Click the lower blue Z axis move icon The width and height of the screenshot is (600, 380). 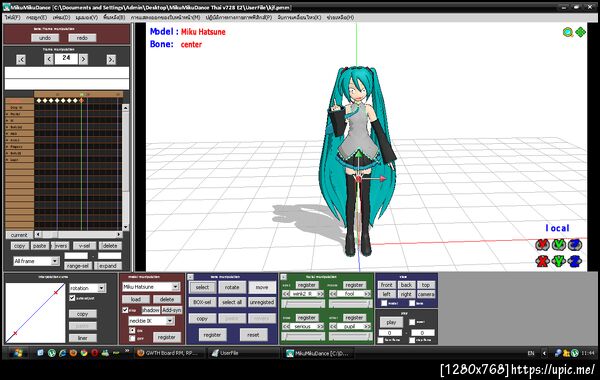[575, 261]
